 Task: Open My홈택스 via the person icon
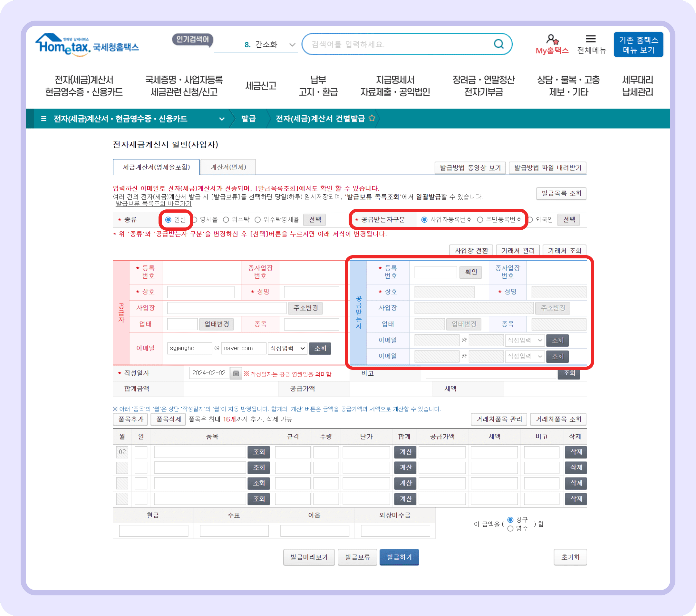click(x=551, y=40)
